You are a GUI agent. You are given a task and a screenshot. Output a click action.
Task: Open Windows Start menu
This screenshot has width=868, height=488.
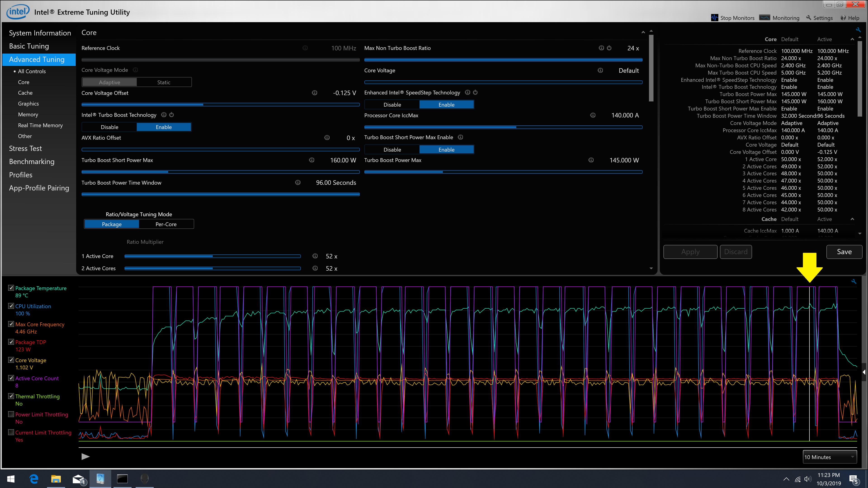11,479
